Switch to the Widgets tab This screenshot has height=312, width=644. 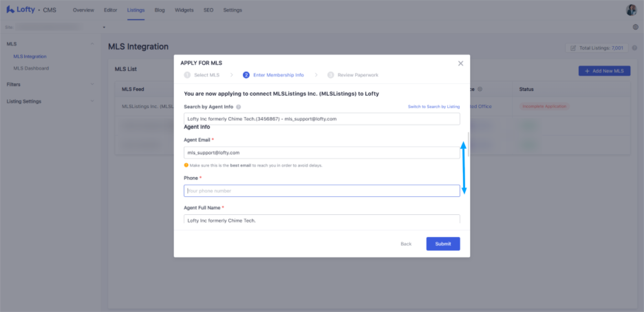184,10
